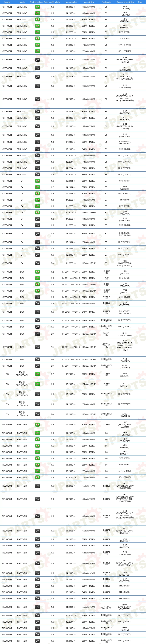Click the PB icon in DS 4 Crossback 1.2 THP 130 row

37,374
